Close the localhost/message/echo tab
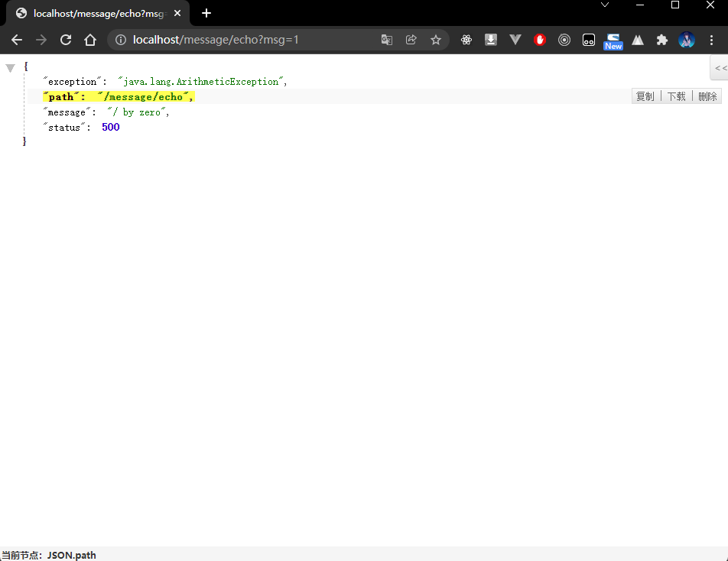Image resolution: width=728 pixels, height=561 pixels. (x=177, y=14)
